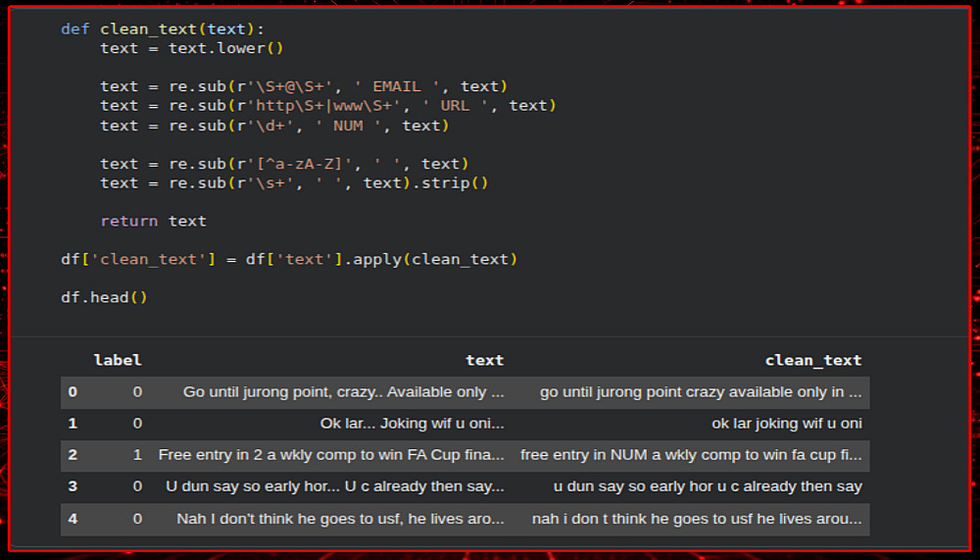The width and height of the screenshot is (980, 560).
Task: Click row index 1 in the table
Action: (73, 424)
